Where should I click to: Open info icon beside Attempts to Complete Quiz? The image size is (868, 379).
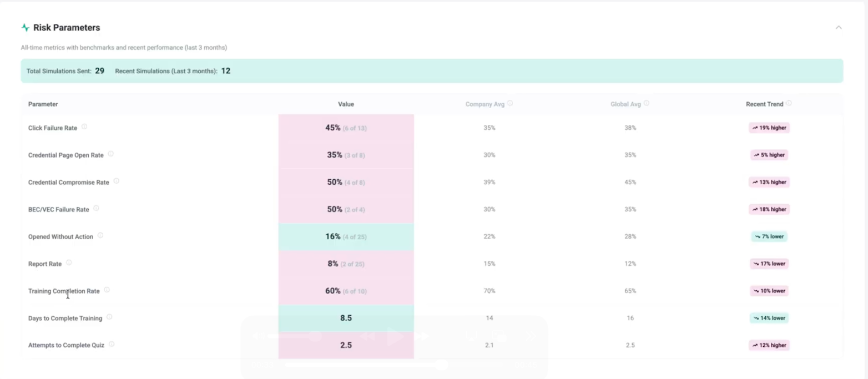112,344
